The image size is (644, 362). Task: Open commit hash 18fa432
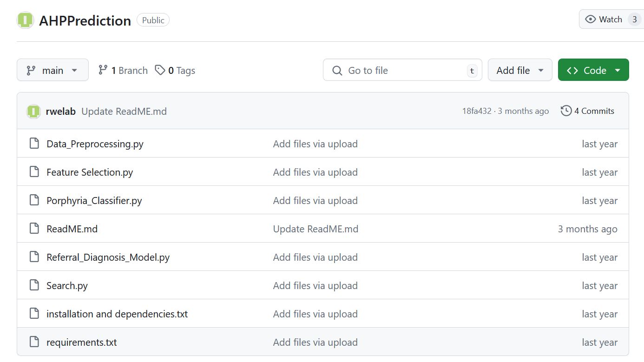[476, 111]
